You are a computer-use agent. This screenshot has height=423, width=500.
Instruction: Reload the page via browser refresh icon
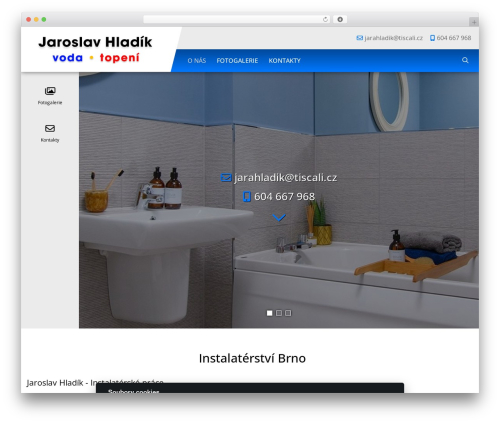tap(325, 20)
